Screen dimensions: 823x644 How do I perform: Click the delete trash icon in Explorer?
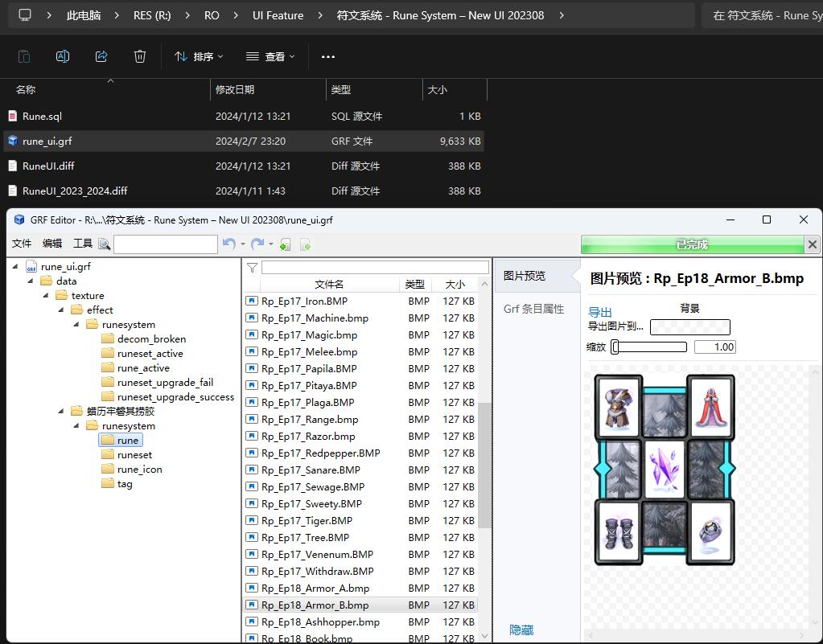(x=140, y=56)
